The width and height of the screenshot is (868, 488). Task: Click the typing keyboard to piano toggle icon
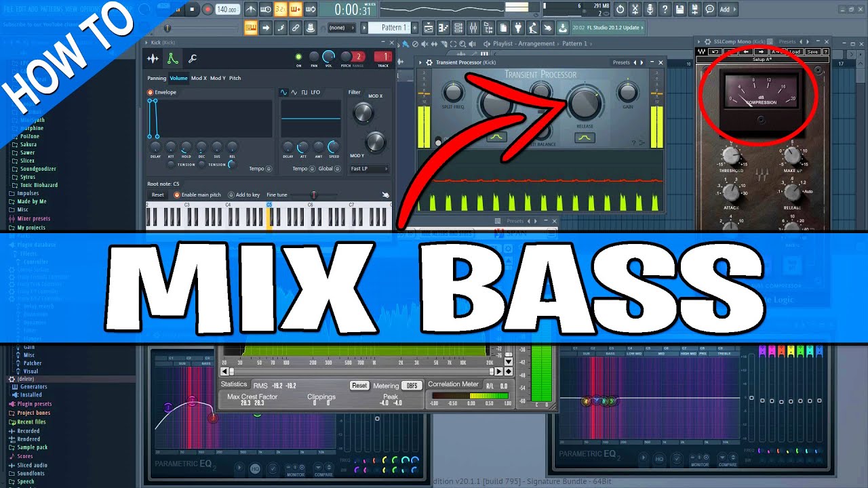click(x=251, y=28)
